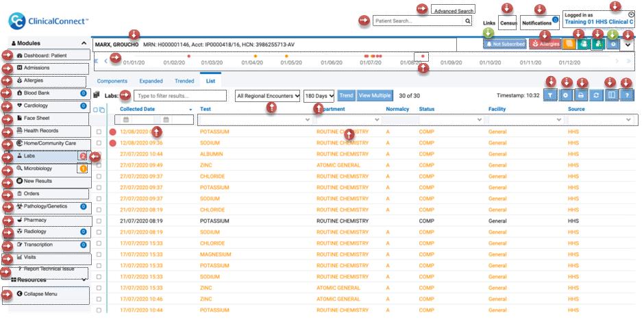Click the orange notes icon in patient banner
Image resolution: width=644 pixels, height=322 pixels.
(569, 44)
